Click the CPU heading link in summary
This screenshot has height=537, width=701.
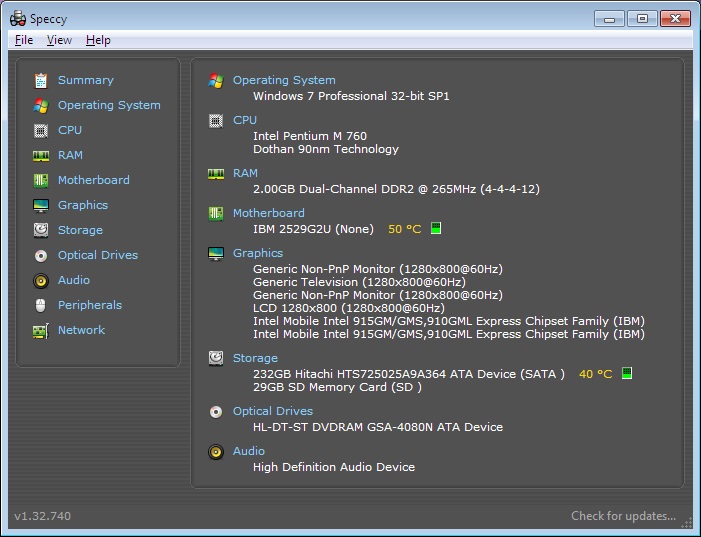[x=245, y=120]
